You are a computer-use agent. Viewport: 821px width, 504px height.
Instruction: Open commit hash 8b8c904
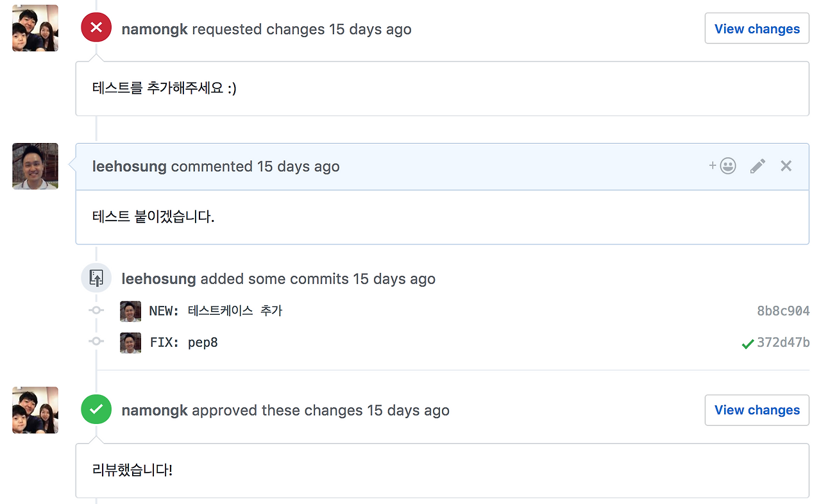[x=783, y=311]
